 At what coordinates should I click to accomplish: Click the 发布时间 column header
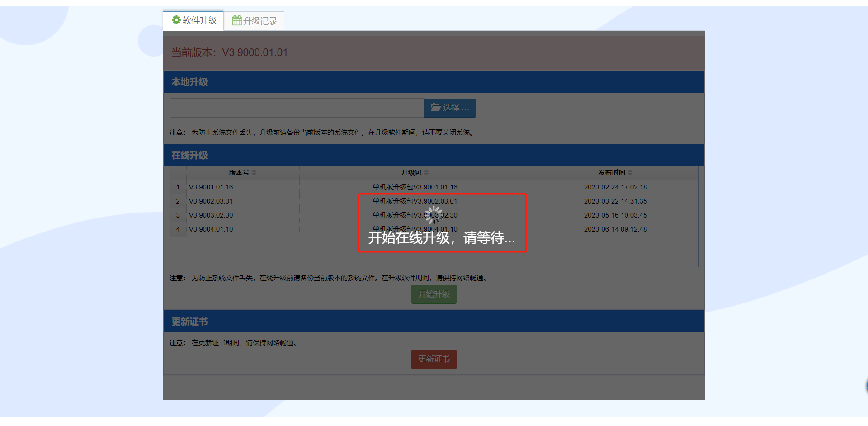click(615, 173)
